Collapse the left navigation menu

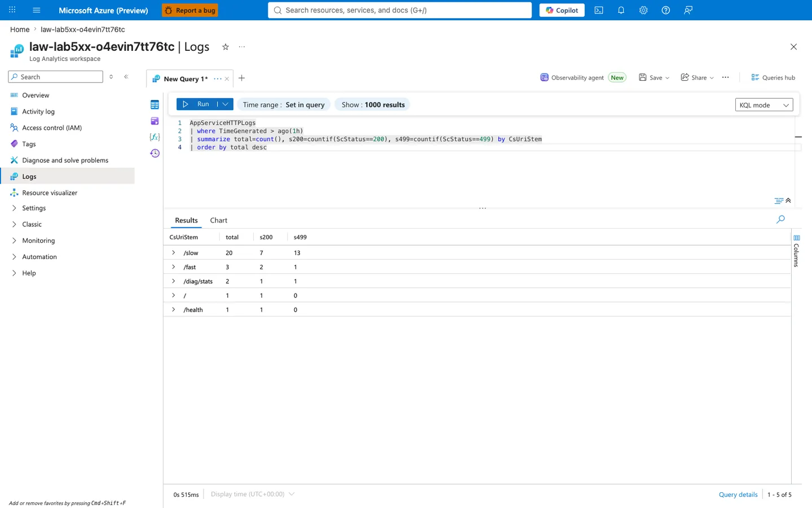pos(126,77)
